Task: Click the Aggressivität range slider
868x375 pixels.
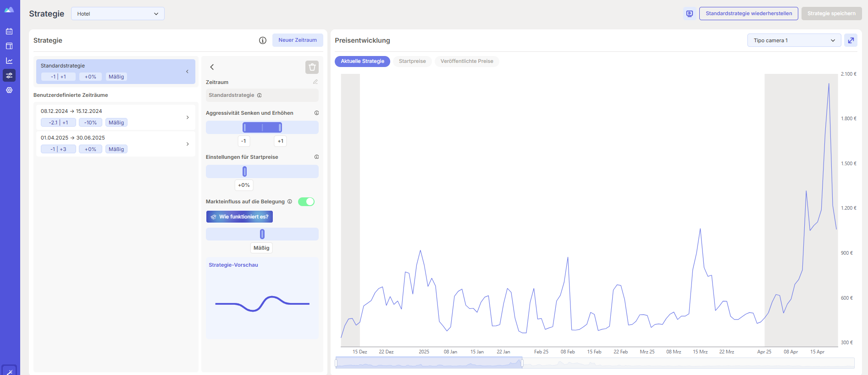Action: click(x=262, y=128)
